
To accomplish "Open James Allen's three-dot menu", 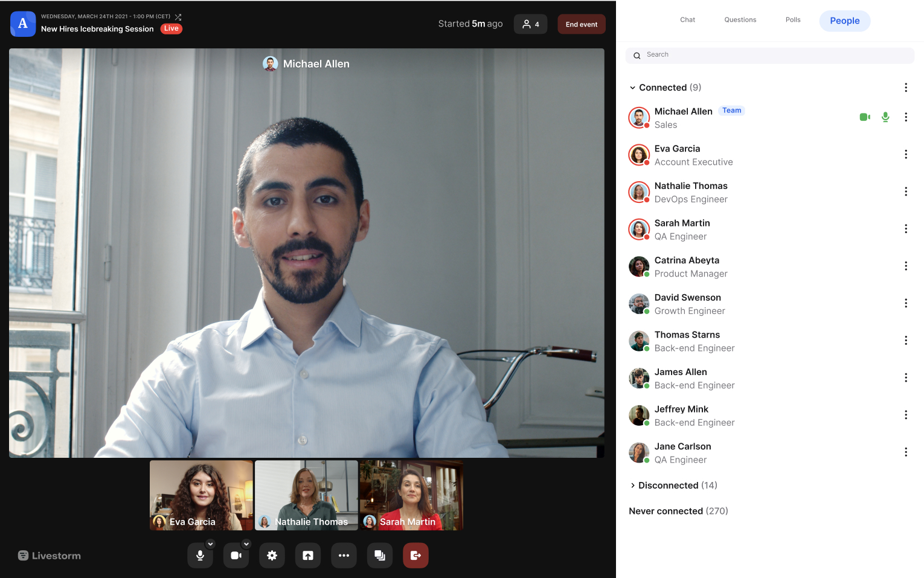I will [906, 378].
